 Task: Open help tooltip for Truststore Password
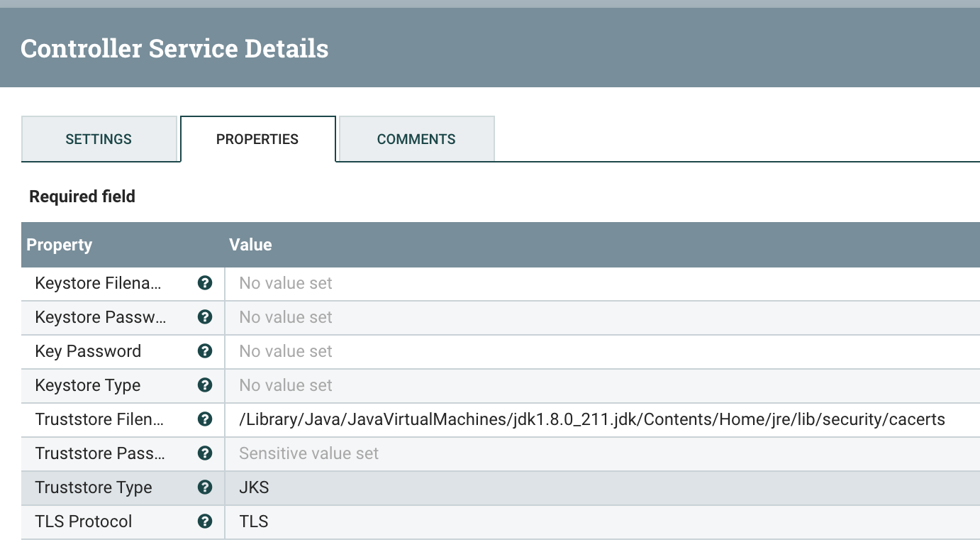click(x=205, y=453)
